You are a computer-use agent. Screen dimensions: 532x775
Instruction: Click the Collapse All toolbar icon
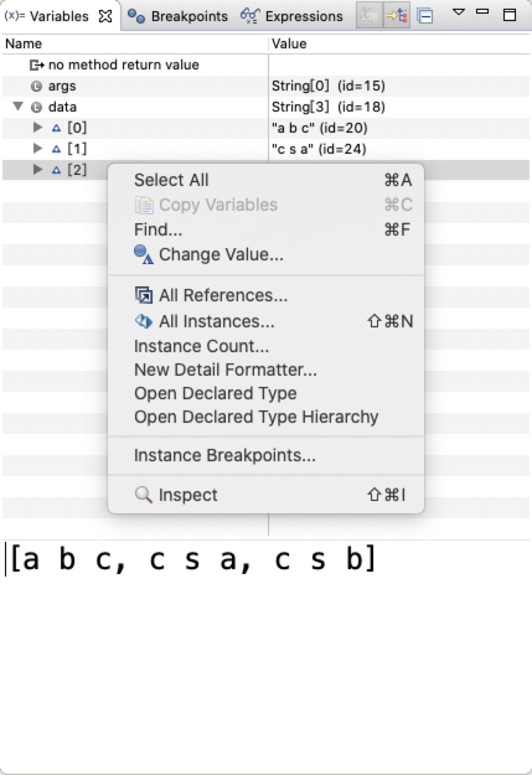point(425,16)
